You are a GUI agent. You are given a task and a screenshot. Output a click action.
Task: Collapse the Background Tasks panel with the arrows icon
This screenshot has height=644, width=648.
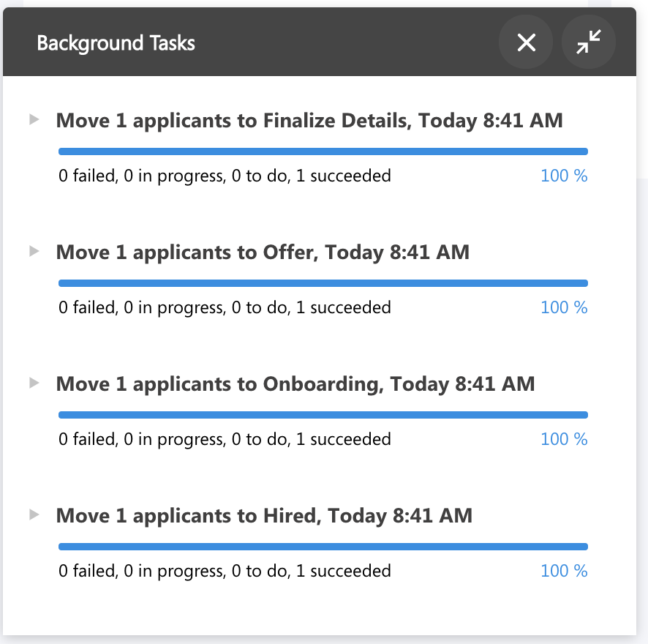click(x=589, y=42)
